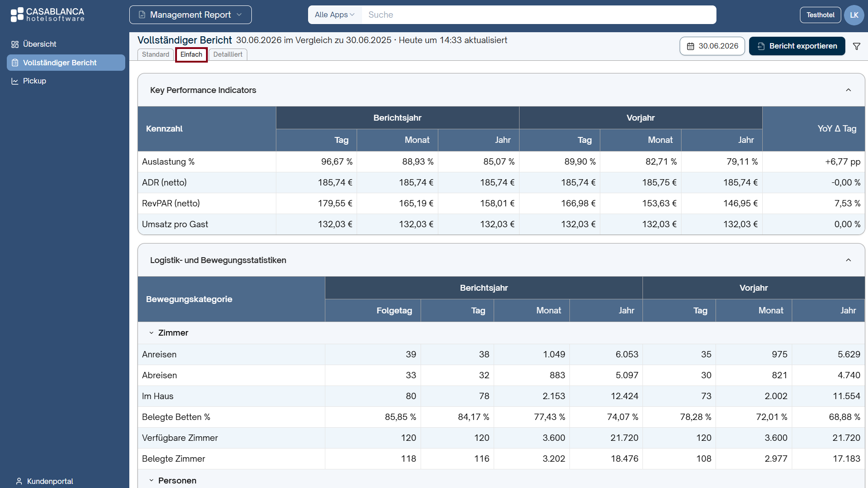This screenshot has height=488, width=868.
Task: Click the Casablanca hotelsoftware logo
Action: pos(48,15)
